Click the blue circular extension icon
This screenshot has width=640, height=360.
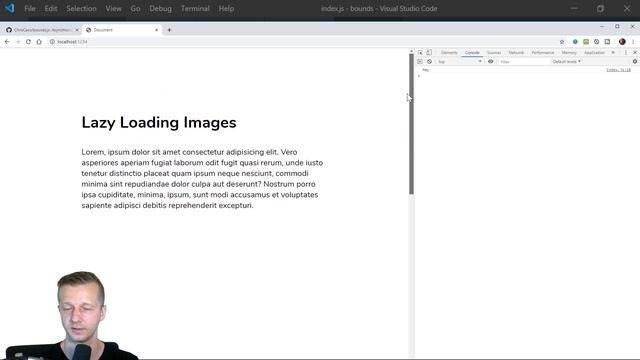[575, 42]
